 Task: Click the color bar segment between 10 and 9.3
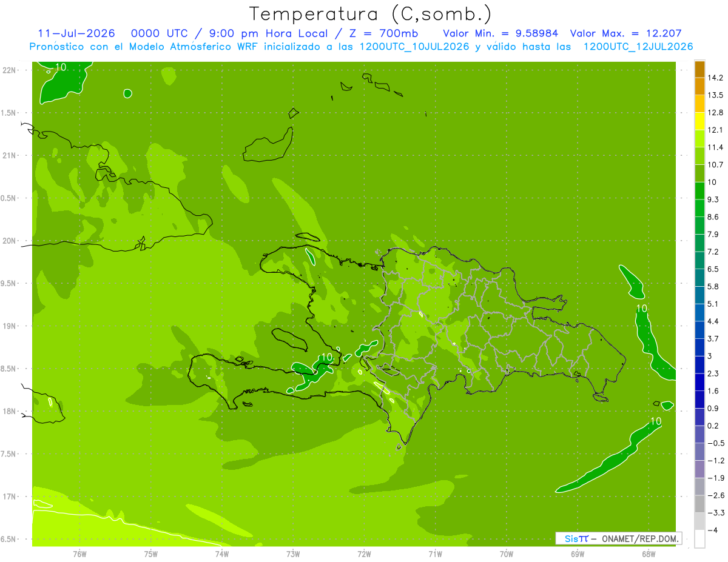(699, 191)
